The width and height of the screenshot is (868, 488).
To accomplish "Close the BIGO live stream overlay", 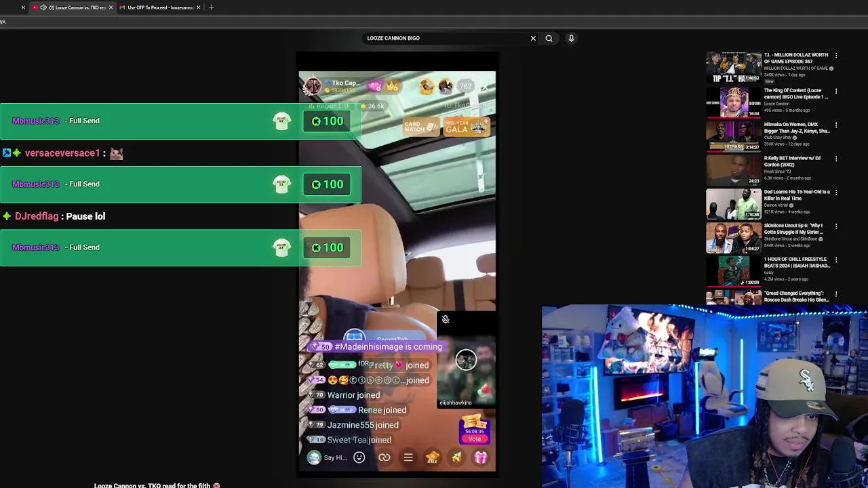I will 484,87.
